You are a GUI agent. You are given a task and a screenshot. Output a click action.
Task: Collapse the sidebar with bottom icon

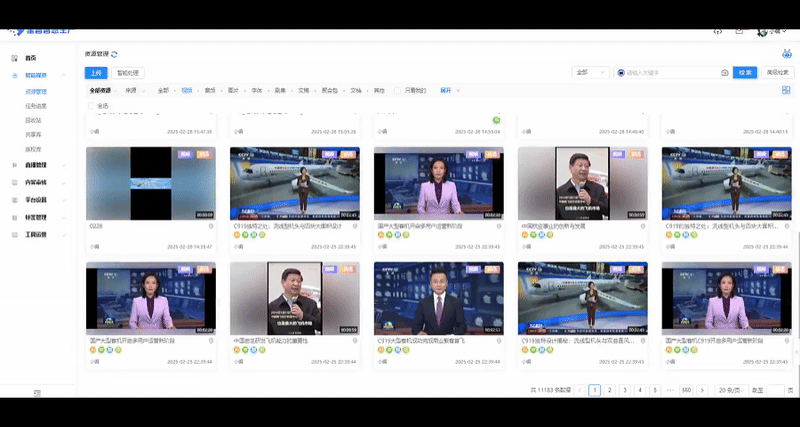click(x=37, y=391)
